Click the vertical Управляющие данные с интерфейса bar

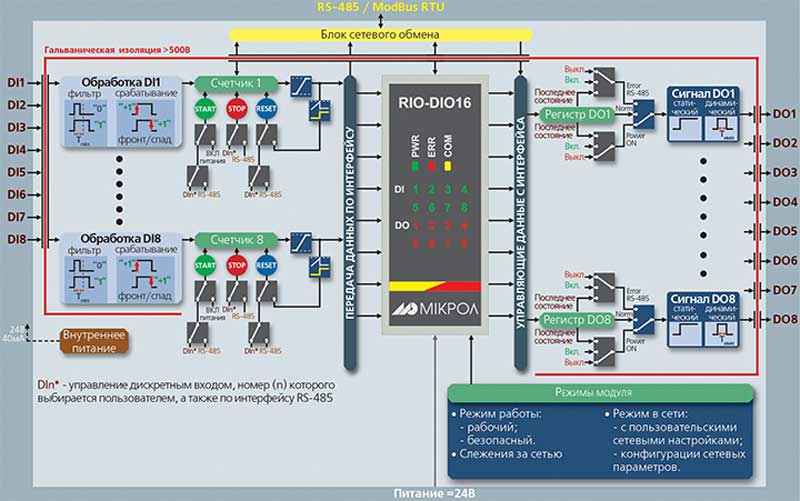(x=520, y=223)
